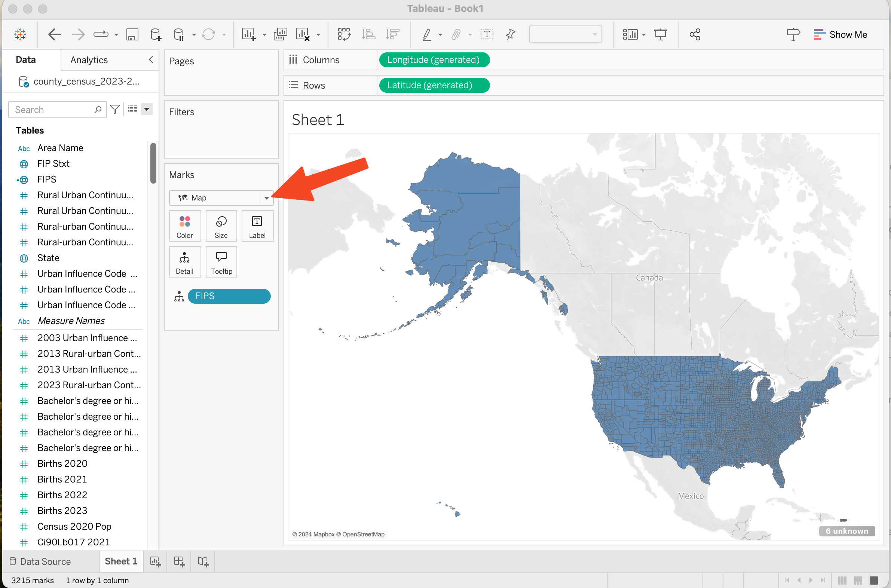891x588 pixels.
Task: Toggle Show Mark Labels T icon
Action: 487,34
